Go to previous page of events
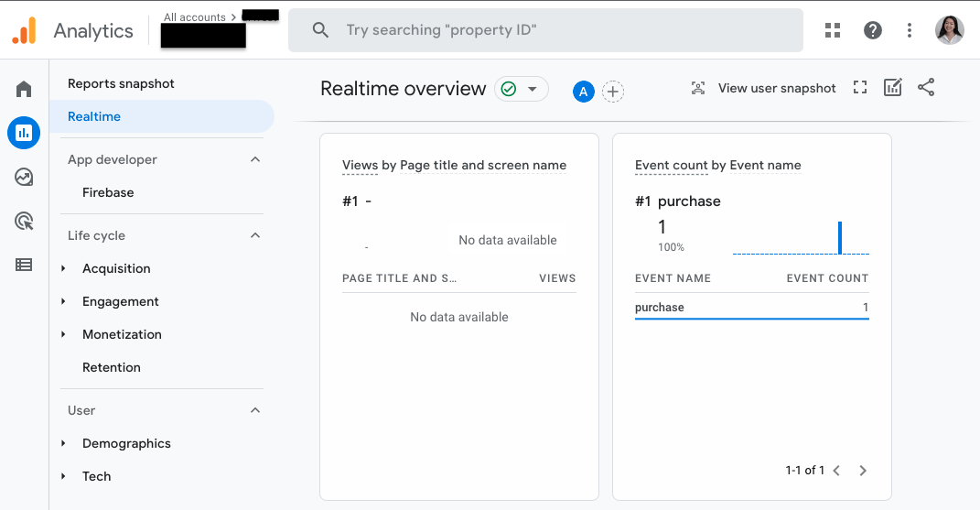Viewport: 980px width, 510px height. [x=836, y=471]
